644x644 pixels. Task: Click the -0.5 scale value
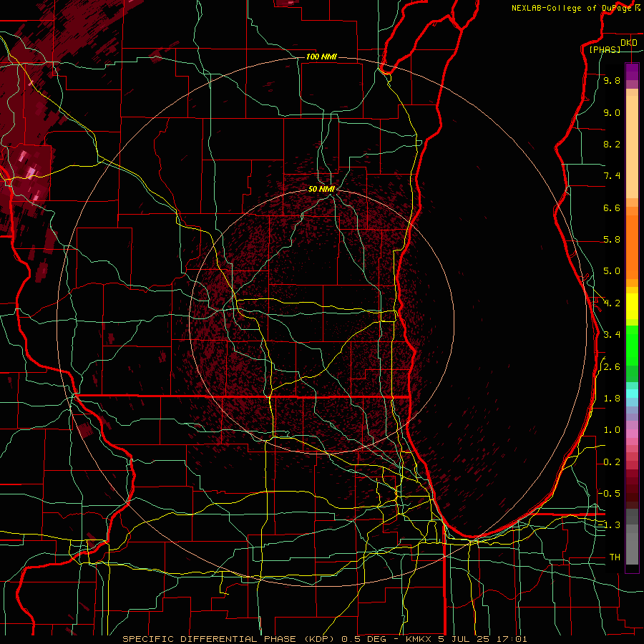(609, 494)
